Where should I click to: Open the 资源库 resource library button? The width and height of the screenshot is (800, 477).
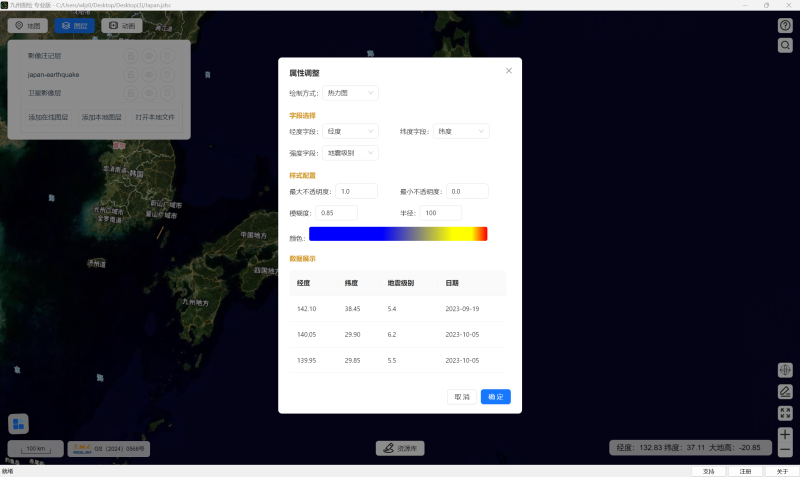[x=400, y=448]
